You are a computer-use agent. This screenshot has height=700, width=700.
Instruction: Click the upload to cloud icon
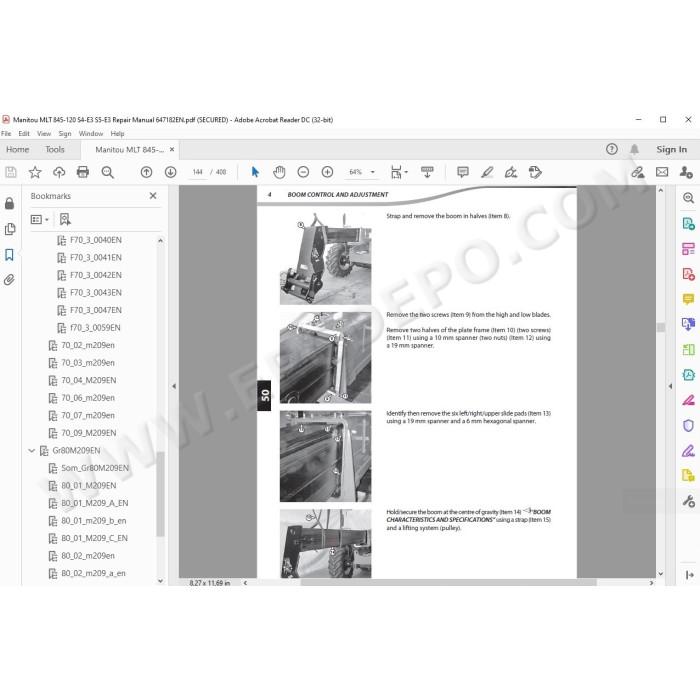(59, 172)
